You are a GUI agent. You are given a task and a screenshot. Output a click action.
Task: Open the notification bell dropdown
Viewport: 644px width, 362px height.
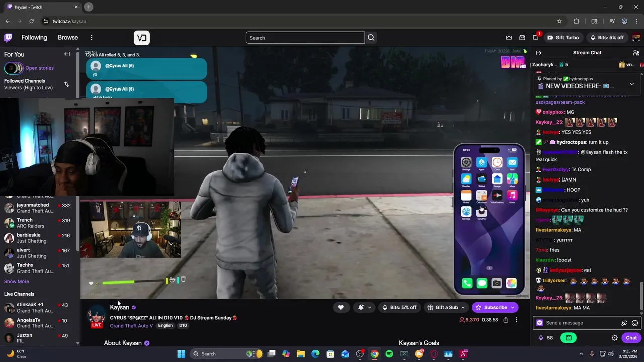pos(365,308)
